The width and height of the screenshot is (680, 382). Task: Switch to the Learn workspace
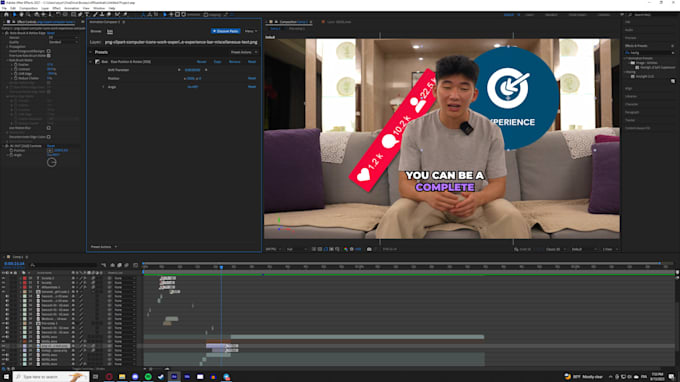pyautogui.click(x=530, y=15)
